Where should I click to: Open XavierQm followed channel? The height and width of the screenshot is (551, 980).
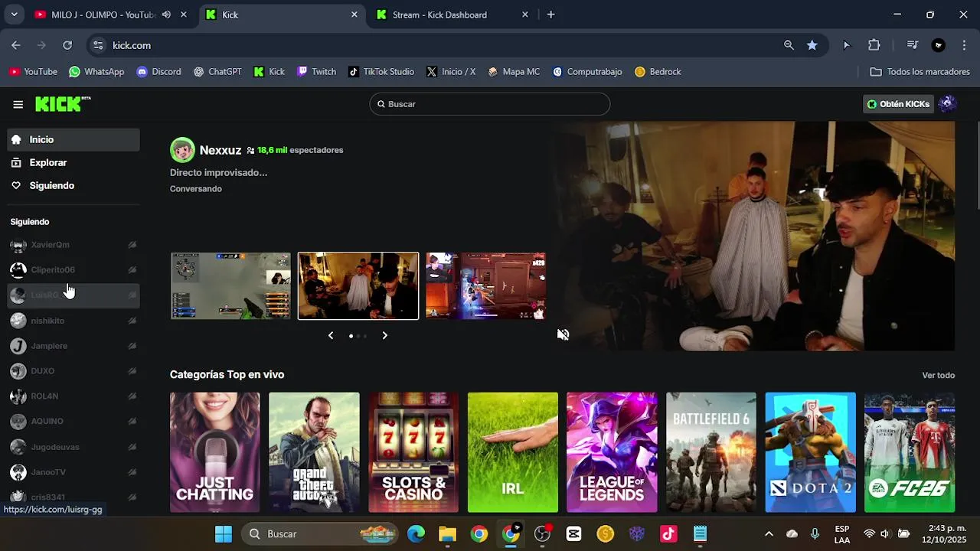pyautogui.click(x=73, y=245)
